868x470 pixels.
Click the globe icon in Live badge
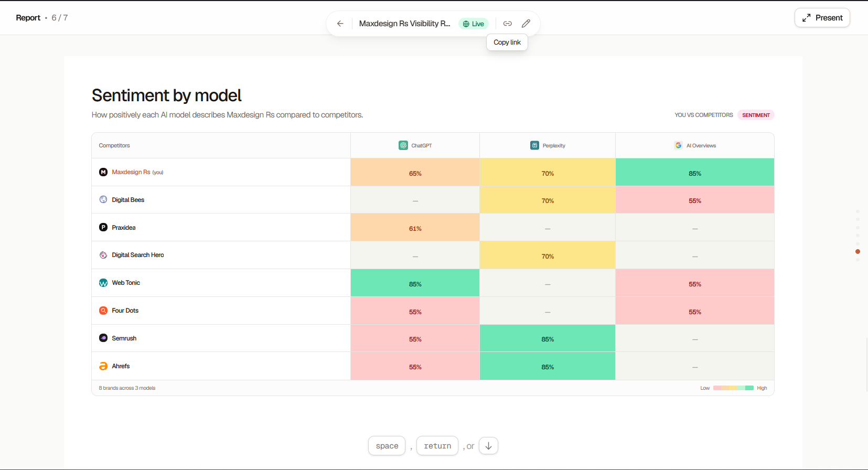click(x=466, y=24)
